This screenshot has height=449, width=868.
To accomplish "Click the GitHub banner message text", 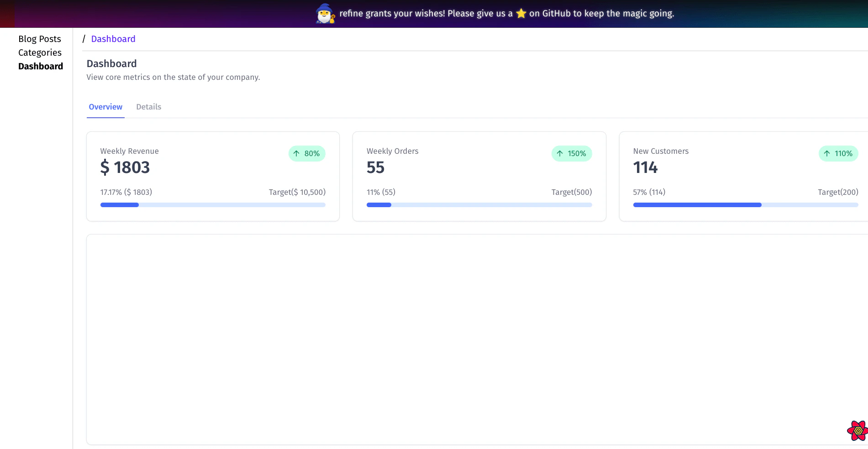I will [507, 13].
